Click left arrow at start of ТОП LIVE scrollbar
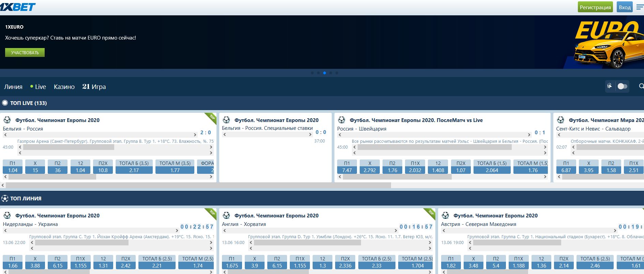The image size is (644, 274). click(x=3, y=185)
